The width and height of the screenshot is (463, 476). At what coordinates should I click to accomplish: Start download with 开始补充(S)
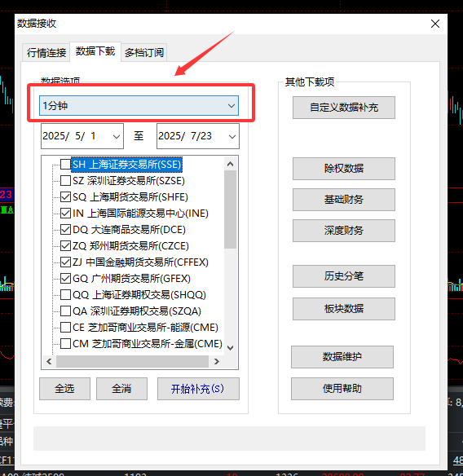click(198, 389)
